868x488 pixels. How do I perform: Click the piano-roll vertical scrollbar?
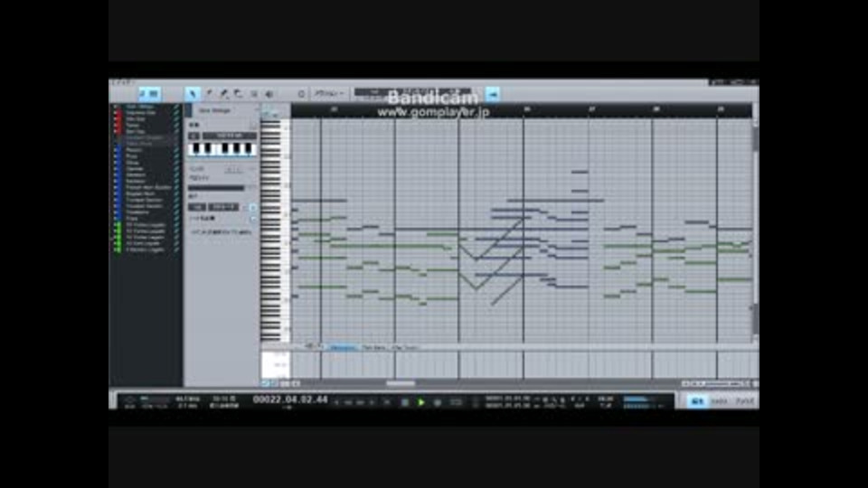[756, 230]
